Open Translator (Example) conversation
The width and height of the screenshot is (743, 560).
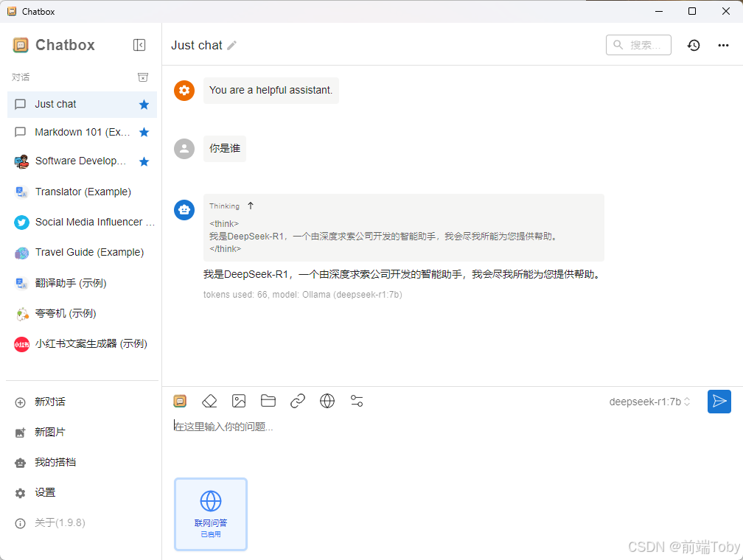[x=82, y=192]
